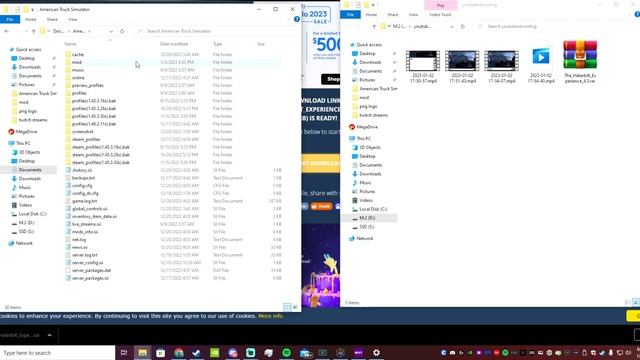Refresh the American Truck Simulator folder view
The height and width of the screenshot is (360, 640).
pos(122,31)
